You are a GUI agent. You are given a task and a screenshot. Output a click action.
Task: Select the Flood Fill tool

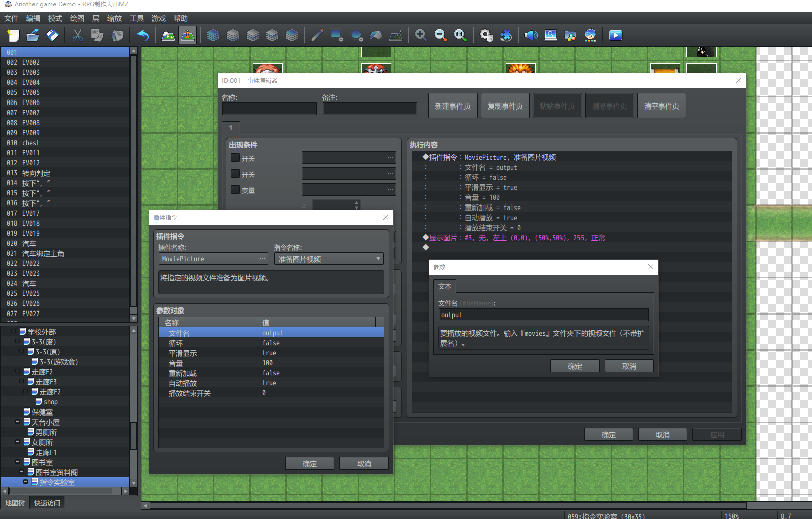coord(376,35)
